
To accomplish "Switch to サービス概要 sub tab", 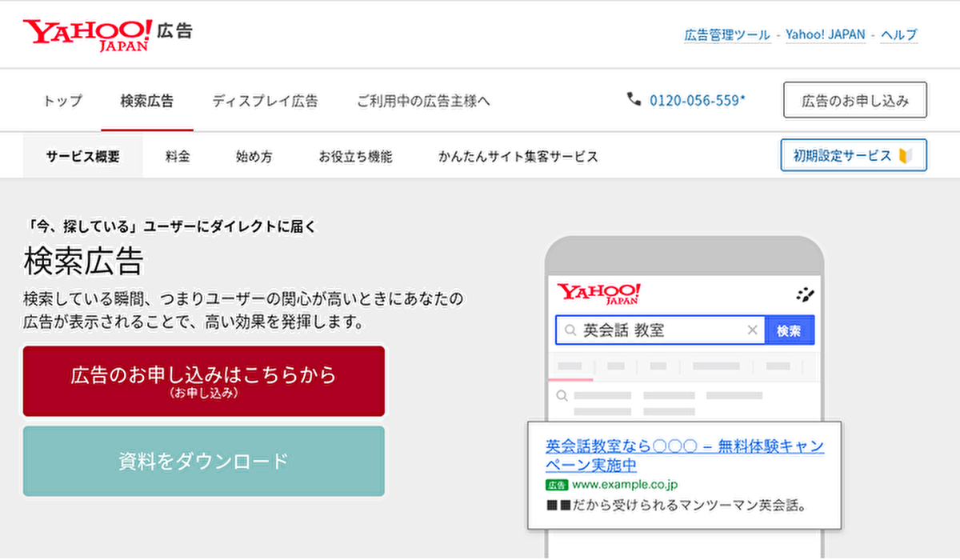I will [83, 157].
